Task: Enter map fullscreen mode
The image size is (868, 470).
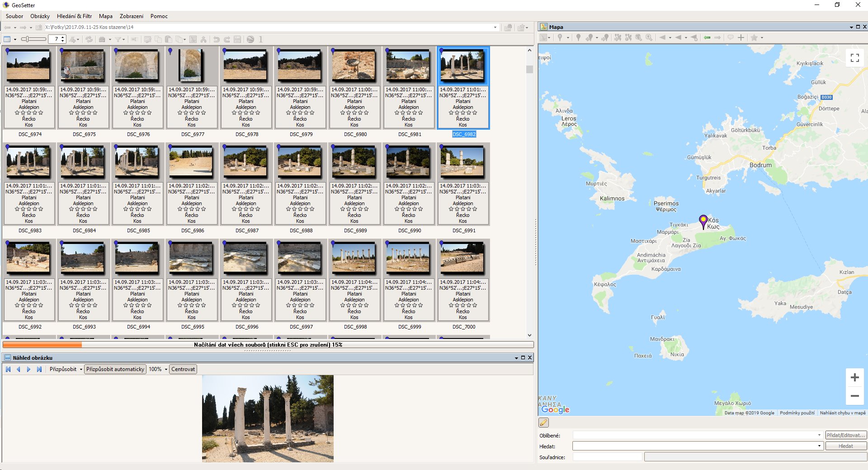Action: 854,58
